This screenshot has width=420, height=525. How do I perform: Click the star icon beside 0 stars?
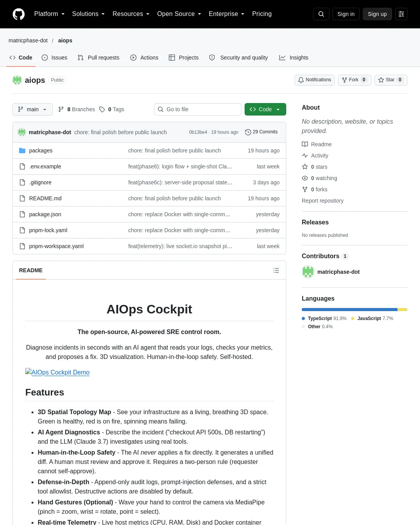pyautogui.click(x=305, y=167)
